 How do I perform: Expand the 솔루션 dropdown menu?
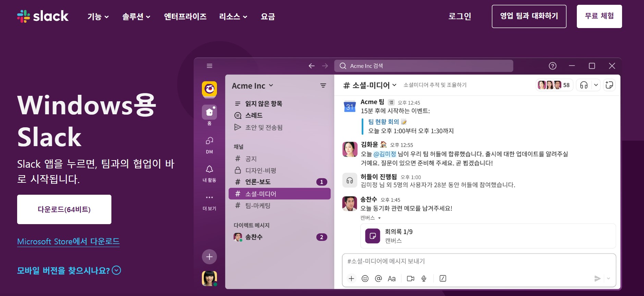tap(136, 16)
